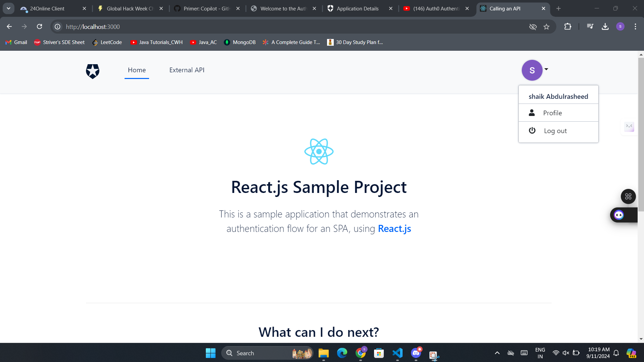This screenshot has height=362, width=644.
Task: Reload the localhost page
Action: click(39, 27)
